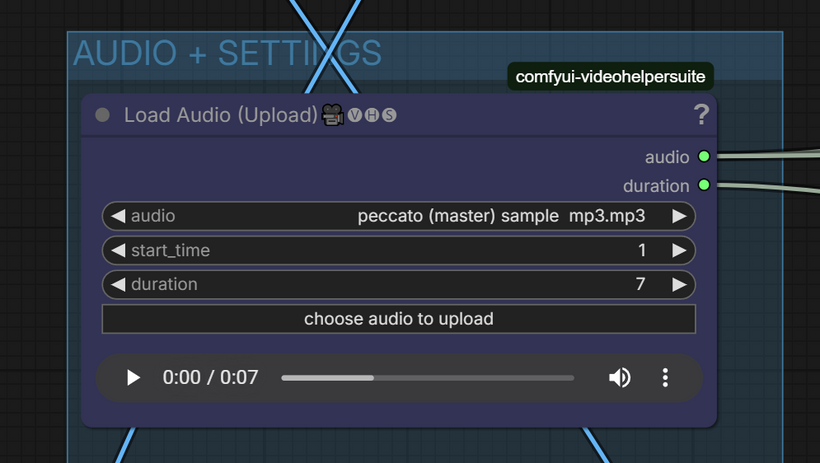Select previous audio file with left arrow

118,216
